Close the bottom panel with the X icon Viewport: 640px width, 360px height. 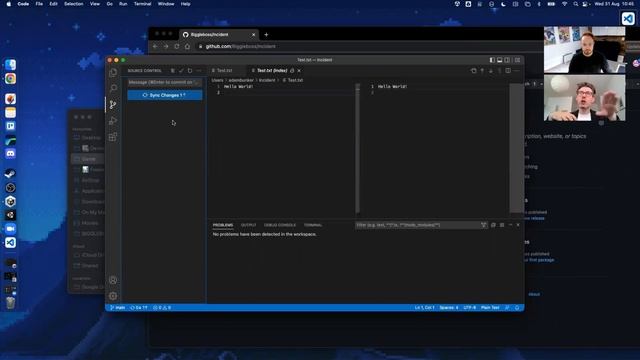(518, 225)
